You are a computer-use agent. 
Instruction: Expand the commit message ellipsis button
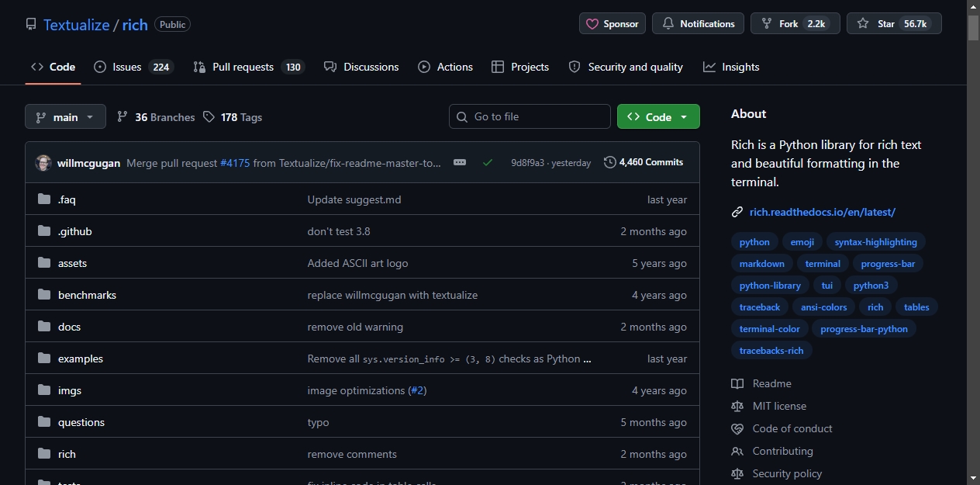[x=460, y=163]
